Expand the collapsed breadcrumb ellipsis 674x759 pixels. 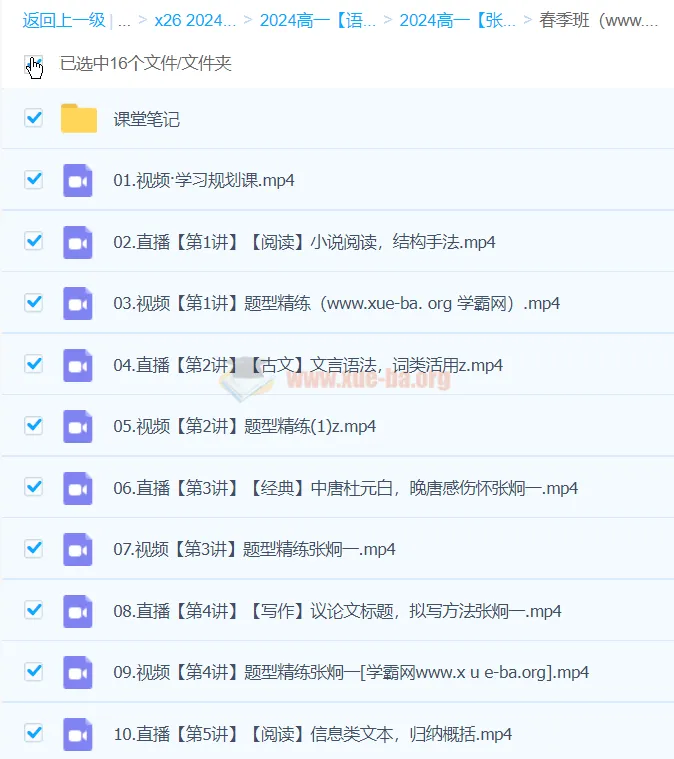click(x=124, y=20)
